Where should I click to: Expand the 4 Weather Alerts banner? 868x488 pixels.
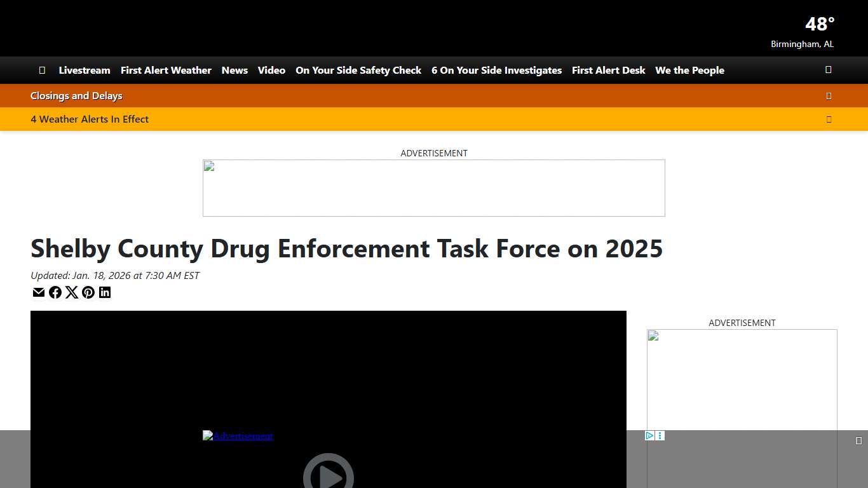point(829,119)
